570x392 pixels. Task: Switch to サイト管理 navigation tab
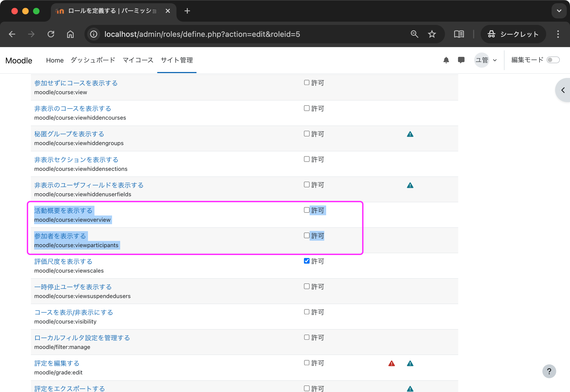tap(176, 60)
